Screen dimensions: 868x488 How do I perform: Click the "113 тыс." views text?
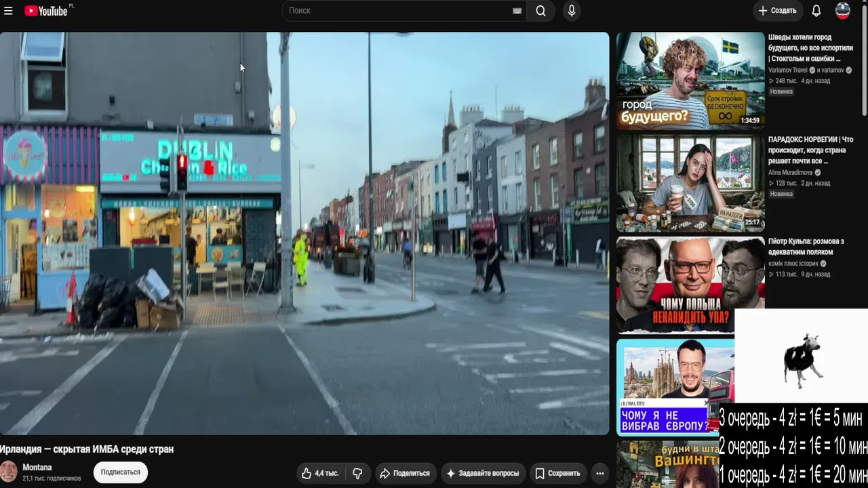click(786, 274)
